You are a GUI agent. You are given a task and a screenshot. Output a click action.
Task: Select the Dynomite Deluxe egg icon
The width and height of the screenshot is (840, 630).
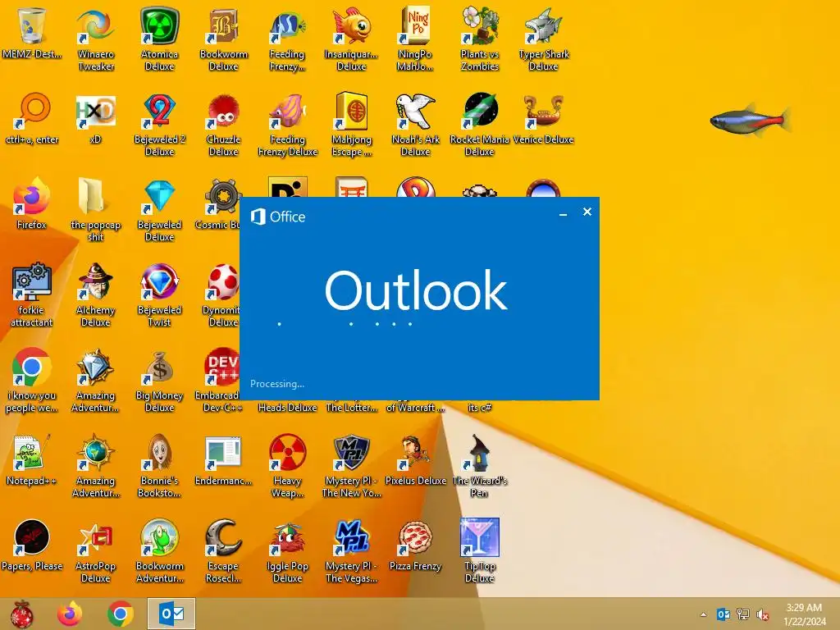click(223, 281)
